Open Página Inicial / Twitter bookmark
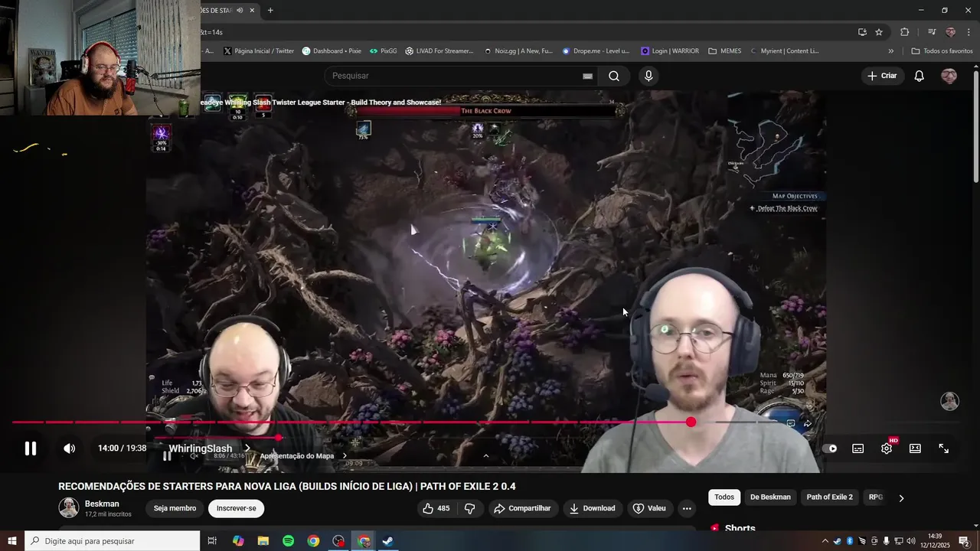The image size is (980, 551). [258, 51]
